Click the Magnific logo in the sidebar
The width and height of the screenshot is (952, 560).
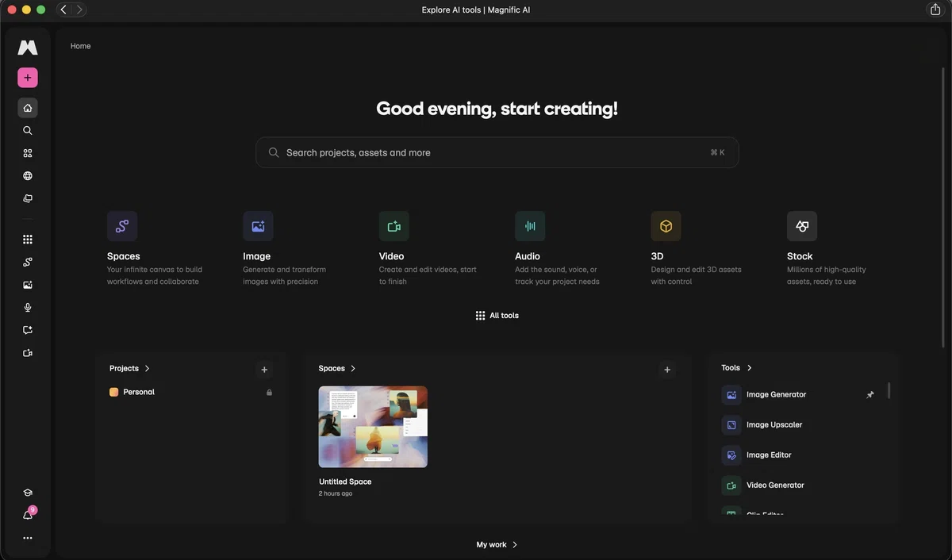point(28,48)
